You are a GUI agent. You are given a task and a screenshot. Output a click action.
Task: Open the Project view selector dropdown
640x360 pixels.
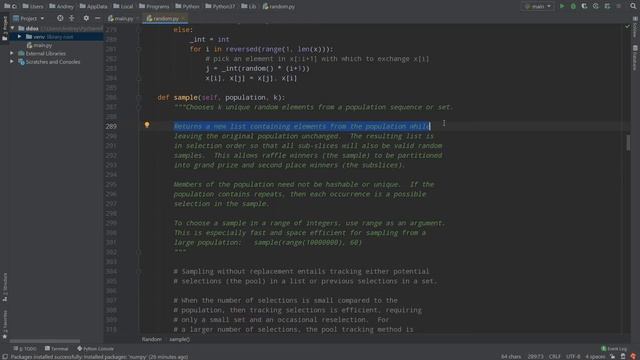29,18
